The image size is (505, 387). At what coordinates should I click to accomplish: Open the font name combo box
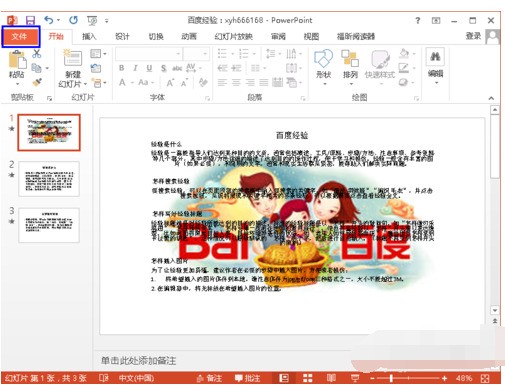point(149,53)
